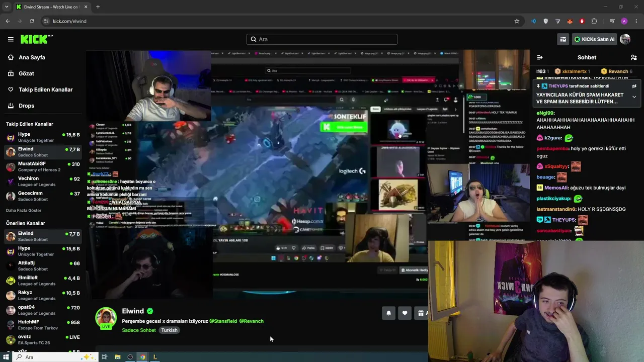Click Elwind's live avatar below the stream
Image resolution: width=644 pixels, height=362 pixels.
pos(106,318)
